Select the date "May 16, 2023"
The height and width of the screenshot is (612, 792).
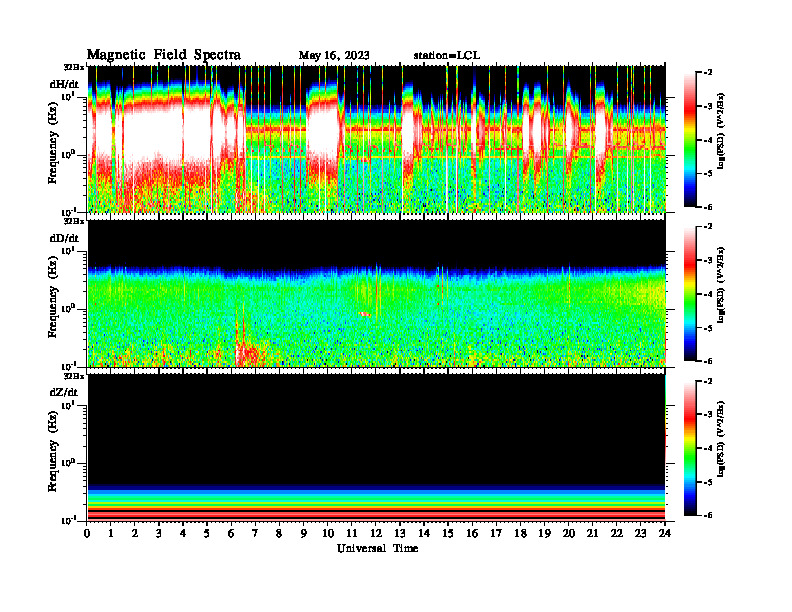coord(334,55)
